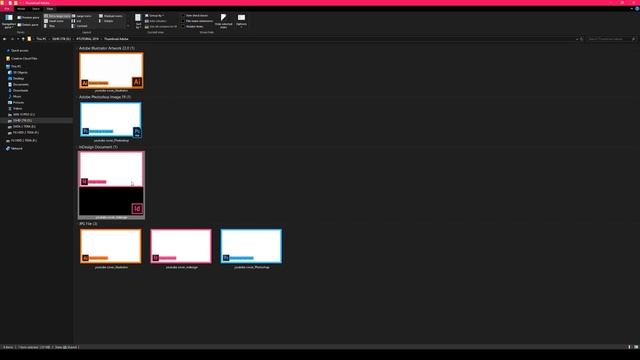Select Content layout option
640x360 pixels.
tap(80, 26)
